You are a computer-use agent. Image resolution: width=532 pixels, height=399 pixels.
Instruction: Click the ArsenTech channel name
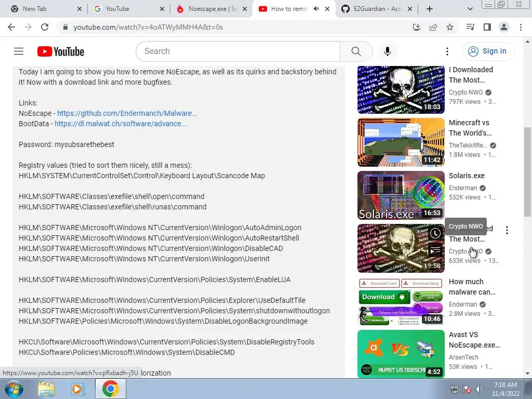[463, 357]
